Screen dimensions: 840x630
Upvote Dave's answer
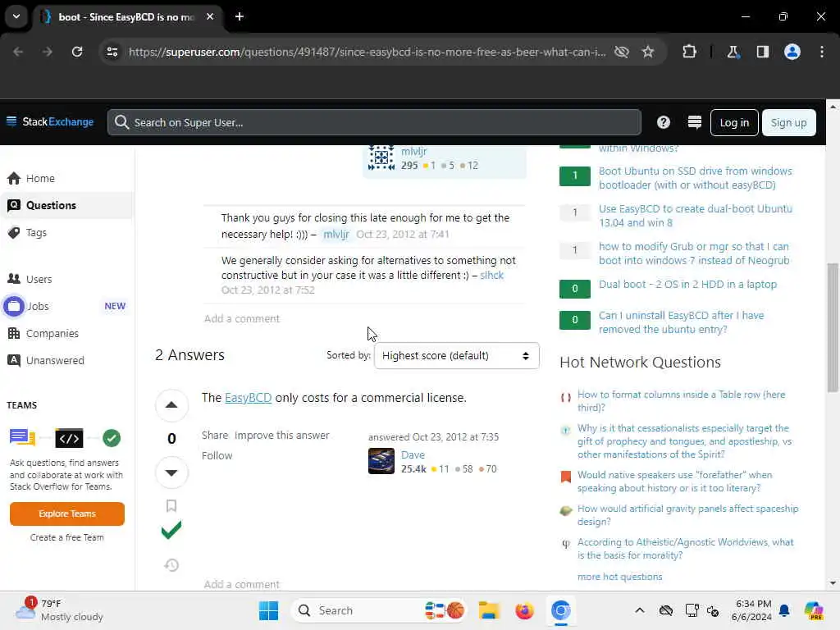[171, 405]
